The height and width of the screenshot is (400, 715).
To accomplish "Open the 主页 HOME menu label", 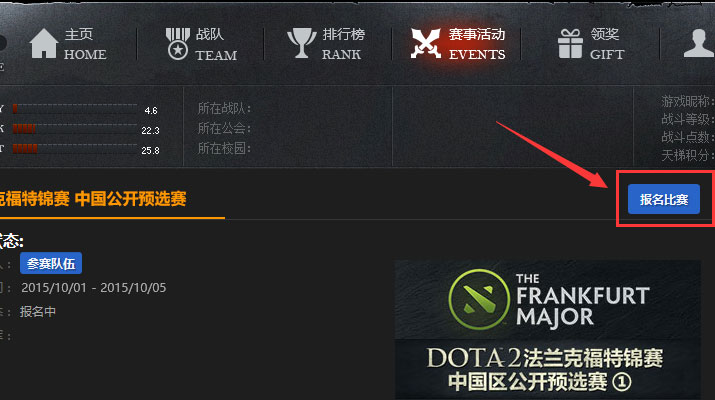I will coord(85,44).
